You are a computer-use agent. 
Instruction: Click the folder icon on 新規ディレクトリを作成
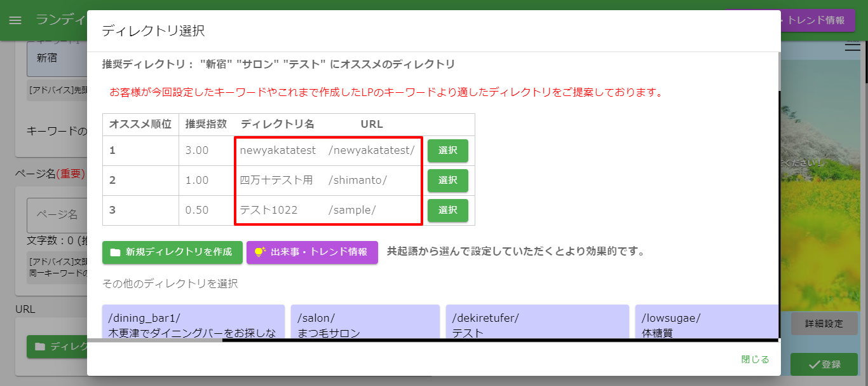[115, 252]
